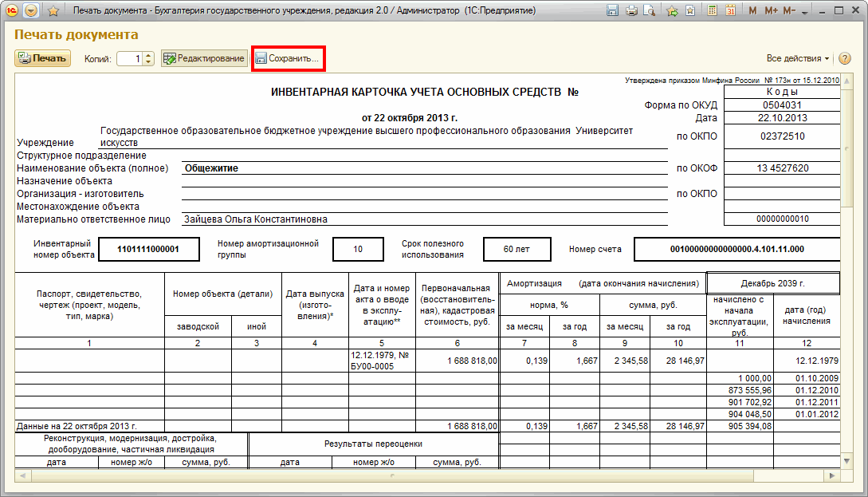Click the M+ memory add button

pos(771,11)
